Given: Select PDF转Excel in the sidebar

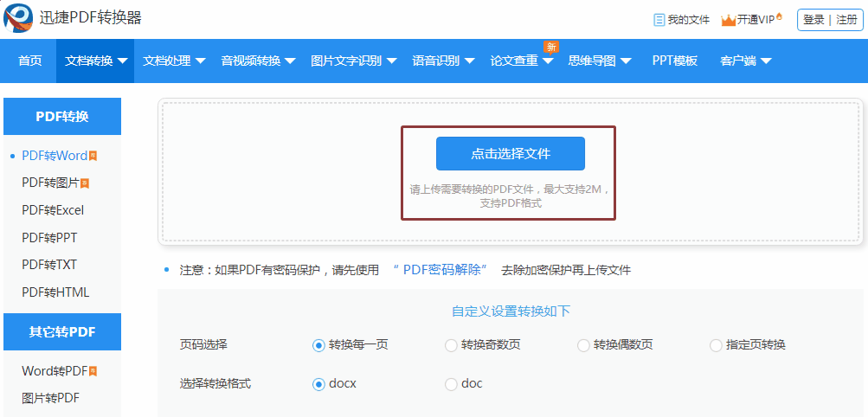Looking at the screenshot, I should pos(53,210).
